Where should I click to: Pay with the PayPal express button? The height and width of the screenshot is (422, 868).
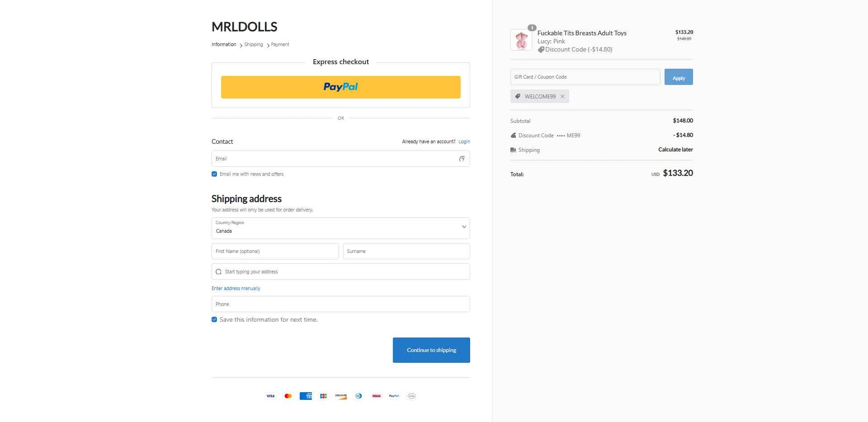[341, 87]
